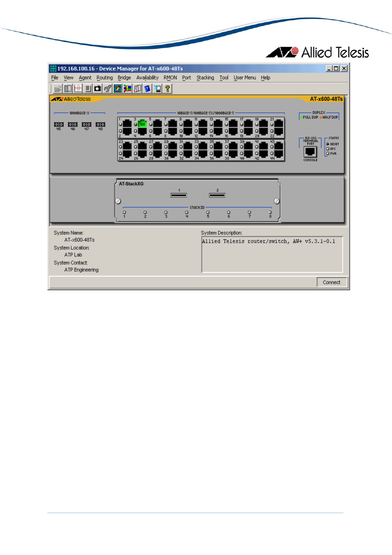Click the AT-x600-48Ts model label on chassis
This screenshot has width=392, height=555.
coord(326,99)
